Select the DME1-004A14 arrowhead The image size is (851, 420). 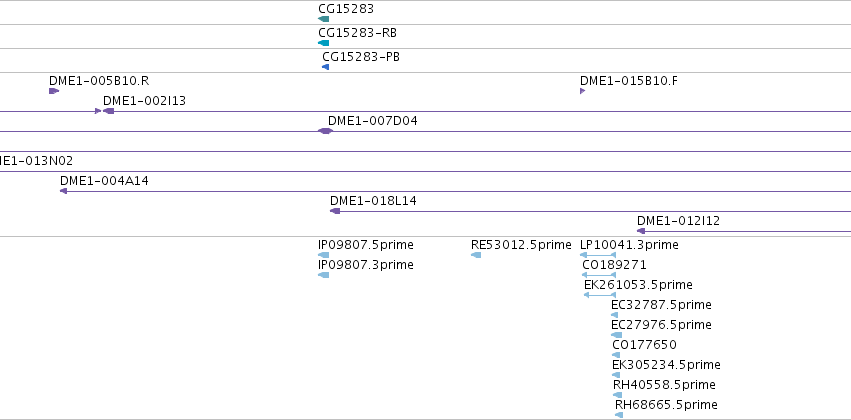click(63, 191)
